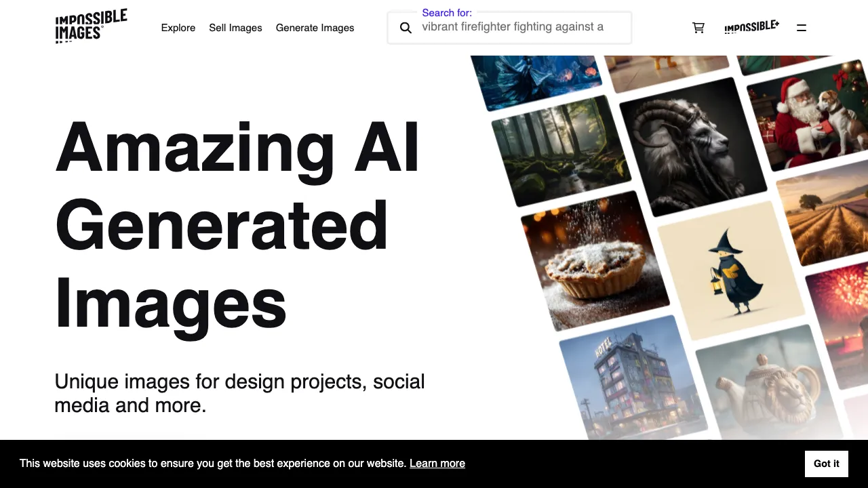Open the Explore menu item
Screen dimensions: 868x488
tap(178, 28)
